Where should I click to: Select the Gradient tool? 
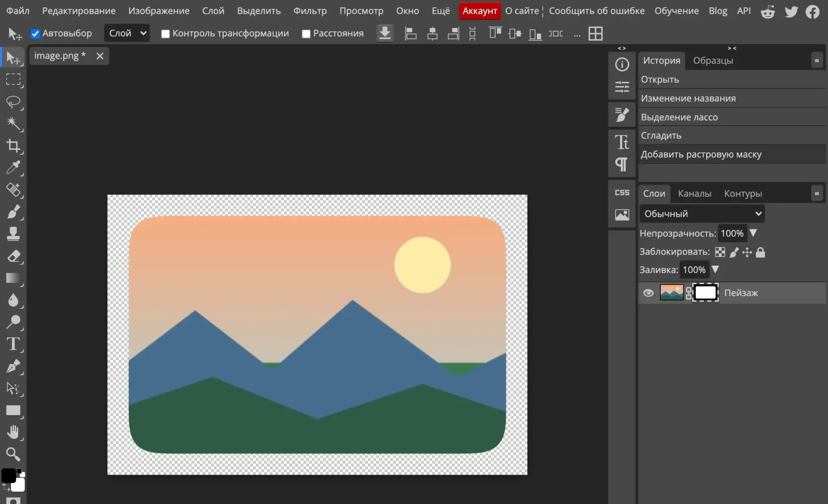click(x=13, y=278)
